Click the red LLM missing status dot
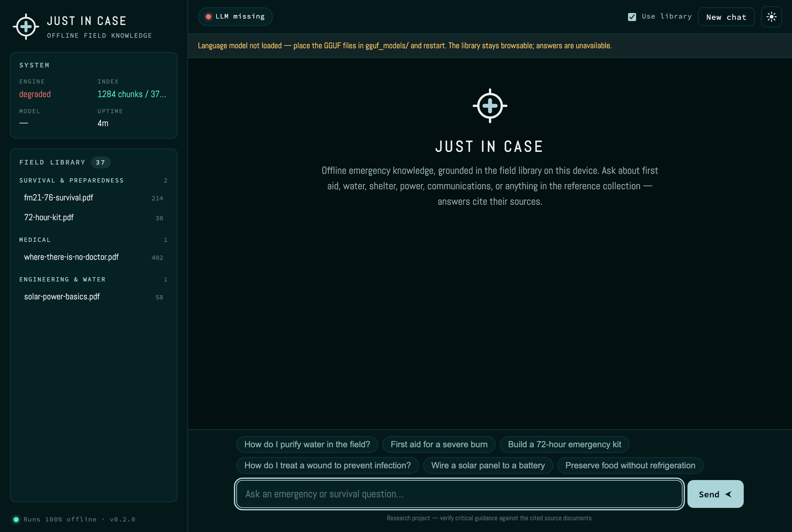This screenshot has height=532, width=792. coord(208,17)
